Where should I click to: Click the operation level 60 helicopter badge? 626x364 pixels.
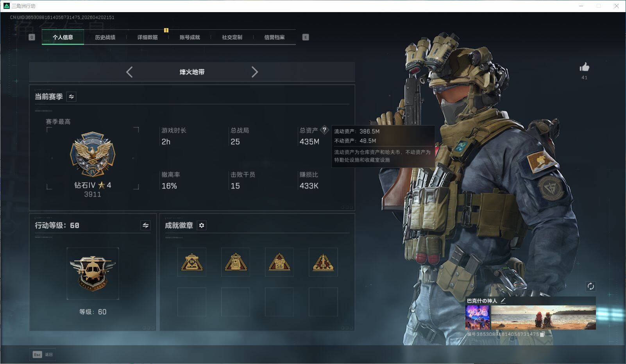pos(93,273)
